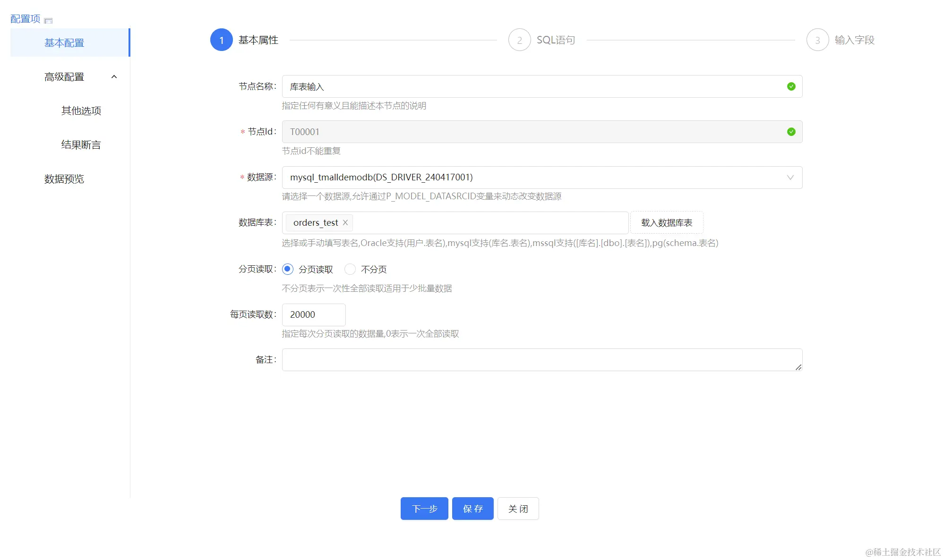Viewport: 944px width, 560px height.
Task: Open the 数据源 dropdown arrow
Action: [x=790, y=178]
